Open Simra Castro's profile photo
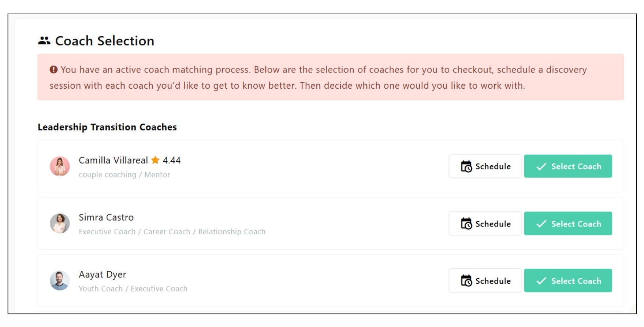The width and height of the screenshot is (644, 327). (x=60, y=224)
